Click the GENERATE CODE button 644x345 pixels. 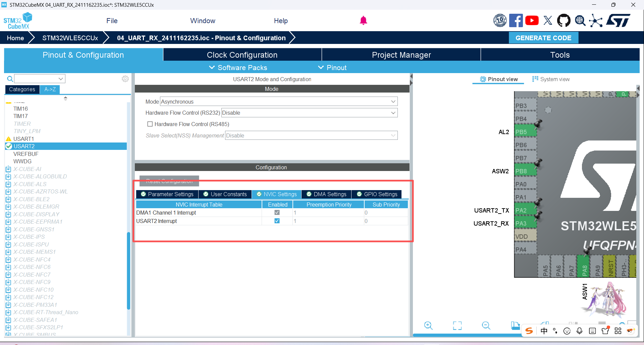point(543,38)
